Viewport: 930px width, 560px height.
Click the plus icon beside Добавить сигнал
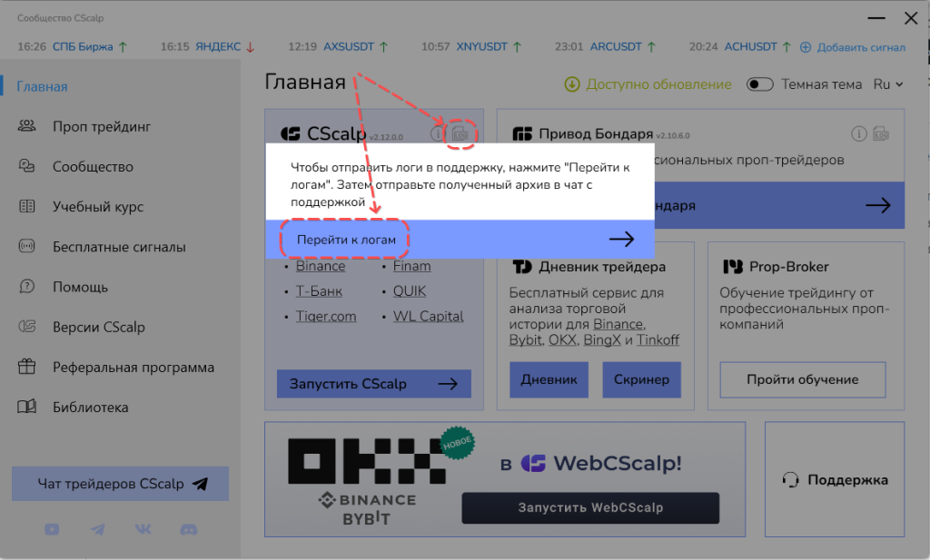(806, 47)
